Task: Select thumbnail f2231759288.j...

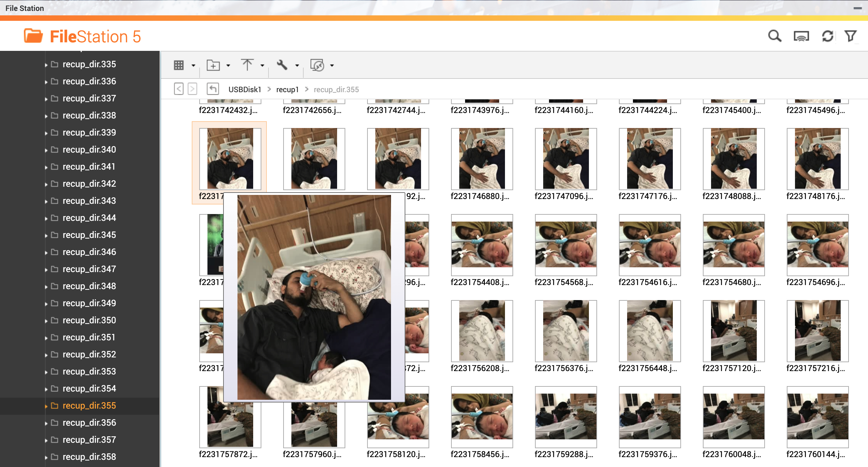Action: point(566,417)
